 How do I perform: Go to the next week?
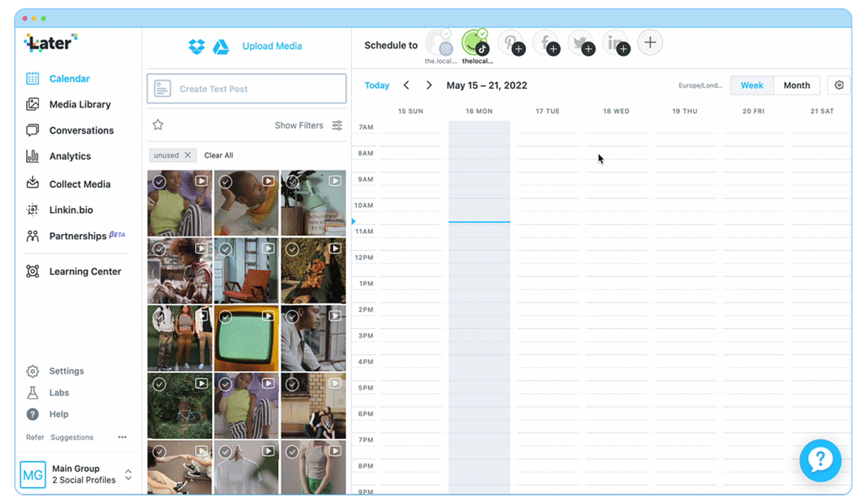point(429,85)
